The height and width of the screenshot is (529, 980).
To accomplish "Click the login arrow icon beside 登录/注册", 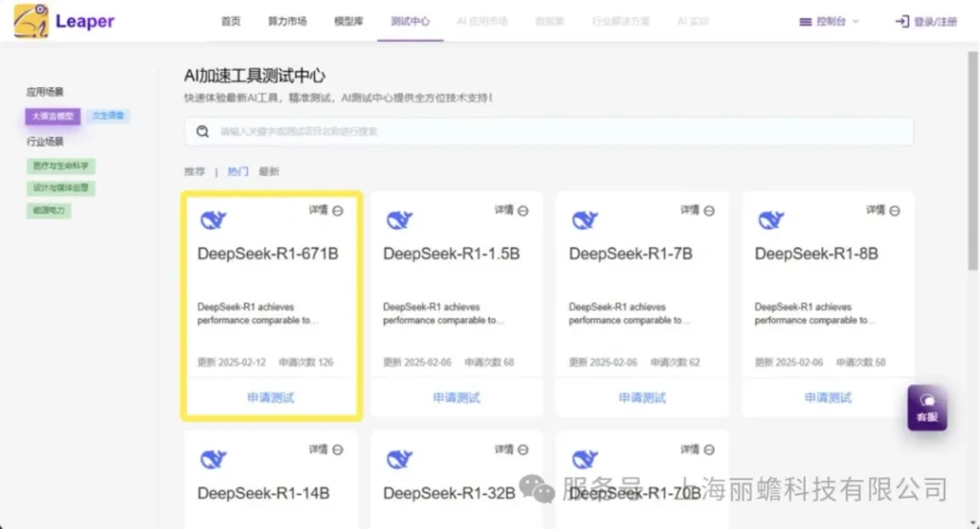I will click(x=902, y=21).
